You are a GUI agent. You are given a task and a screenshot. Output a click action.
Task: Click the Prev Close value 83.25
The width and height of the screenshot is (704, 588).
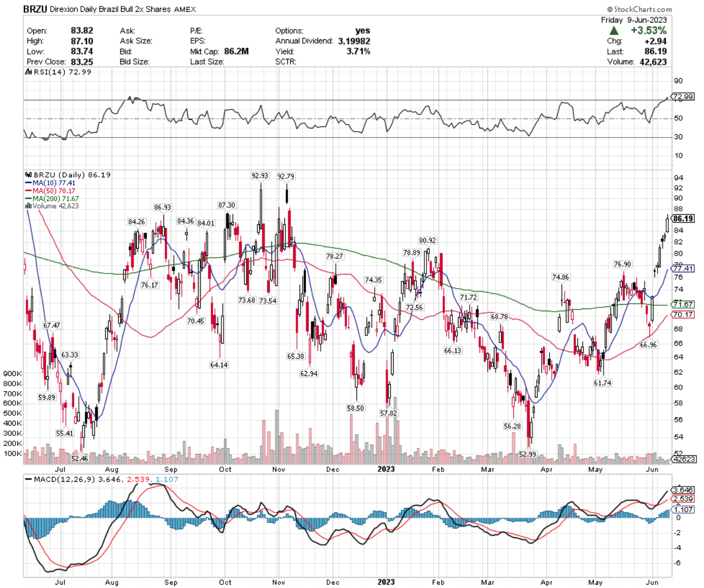(82, 61)
